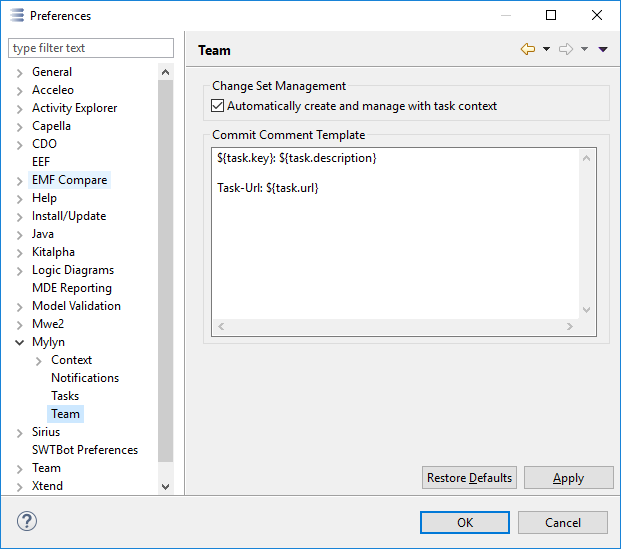Expand the General preferences category
The image size is (621, 549).
point(20,72)
